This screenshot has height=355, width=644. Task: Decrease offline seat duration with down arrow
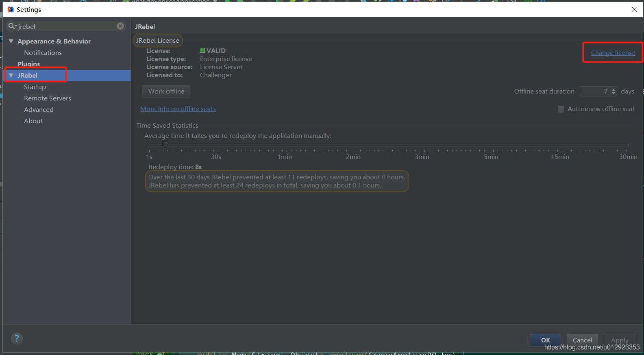614,94
